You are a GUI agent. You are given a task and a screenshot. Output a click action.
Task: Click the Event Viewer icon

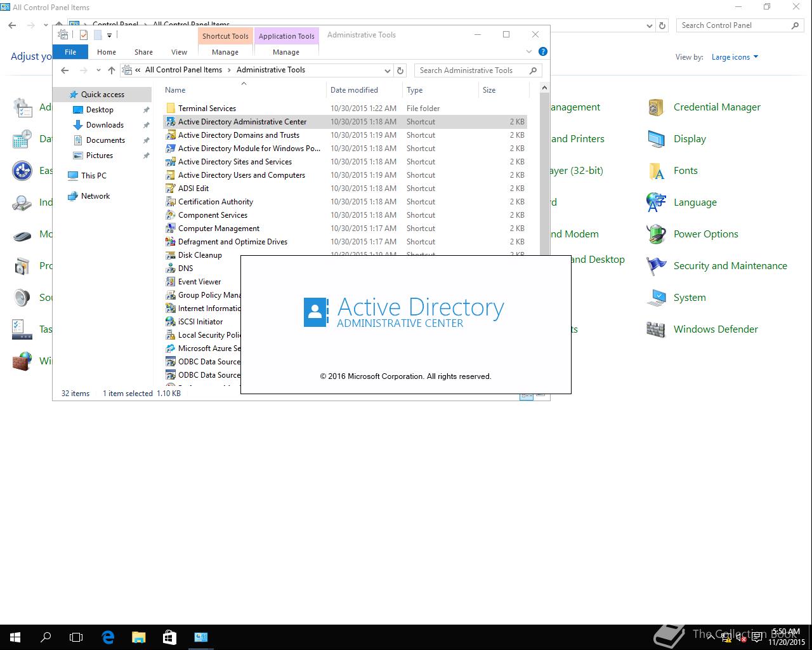pyautogui.click(x=171, y=282)
